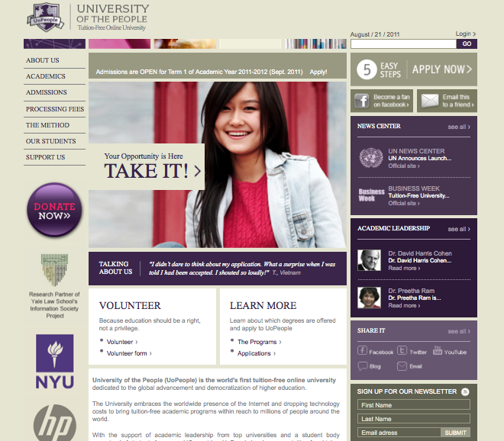The height and width of the screenshot is (441, 504).
Task: Click the RSS icon beside newsletter heading
Action: [x=465, y=391]
